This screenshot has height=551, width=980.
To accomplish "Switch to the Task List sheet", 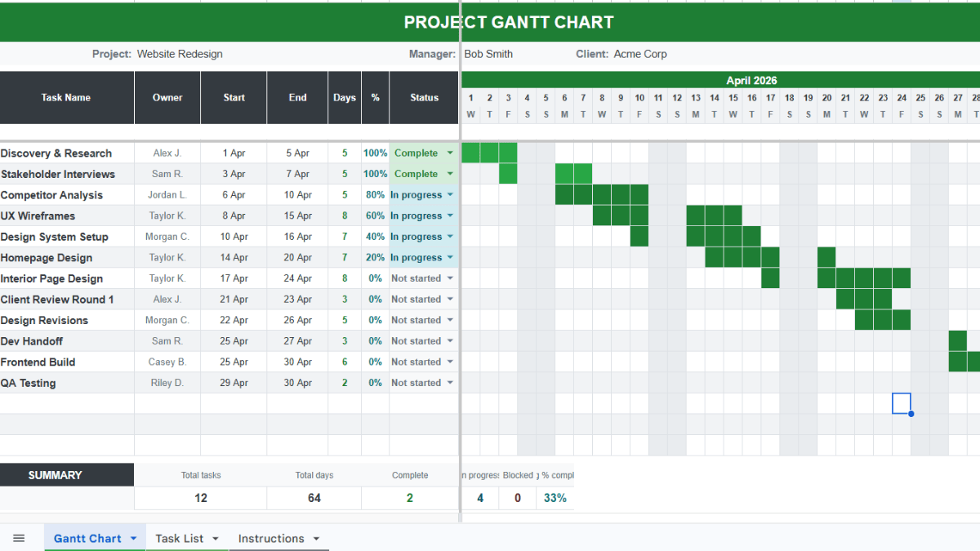I will tap(180, 538).
